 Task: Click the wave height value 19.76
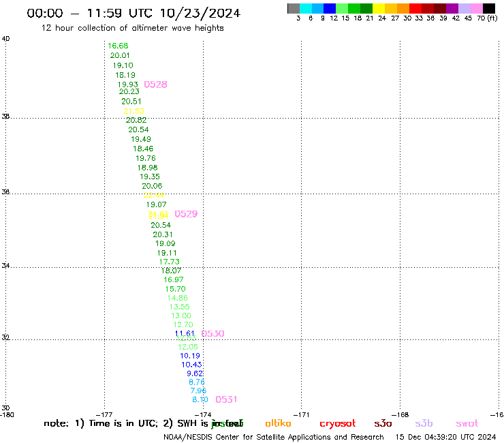pos(146,158)
